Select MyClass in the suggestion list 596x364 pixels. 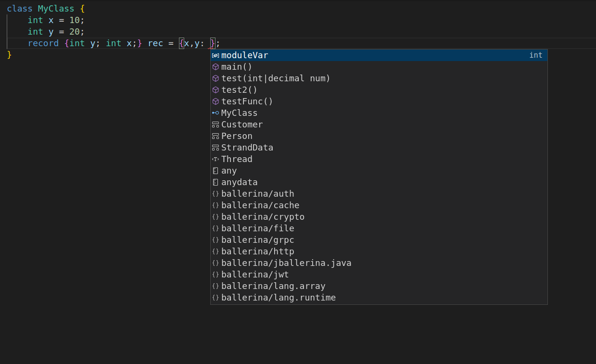[x=379, y=113]
